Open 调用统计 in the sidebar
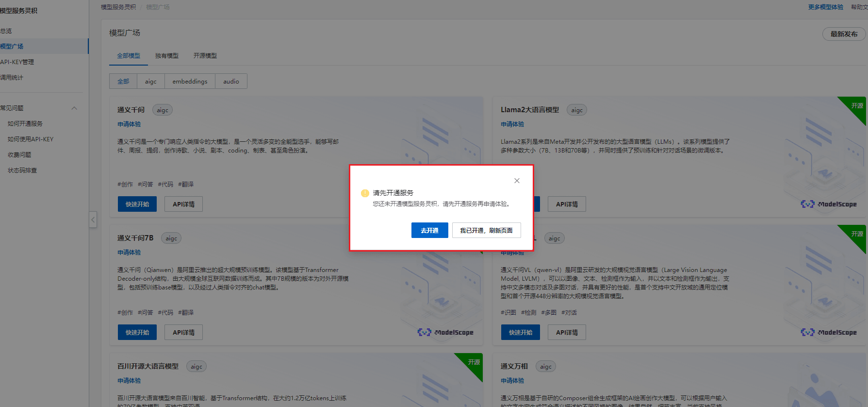The image size is (868, 407). tap(12, 77)
